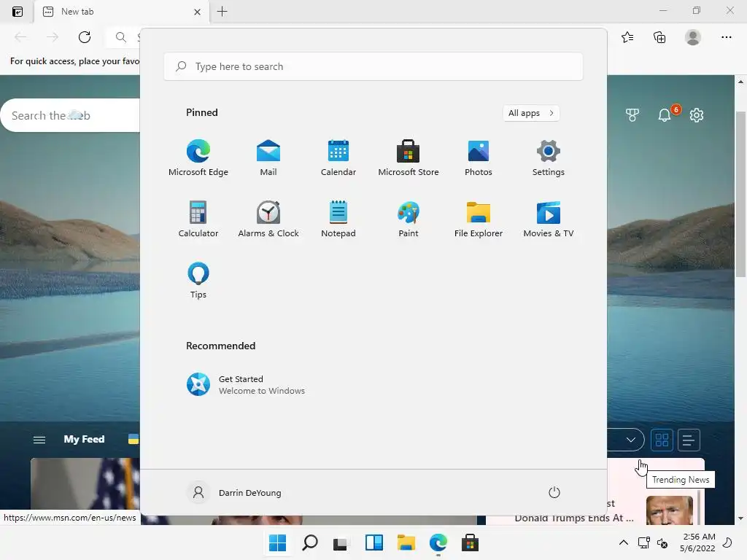Viewport: 747px width, 560px height.
Task: Open clock showing 2:56 AM
Action: click(697, 542)
